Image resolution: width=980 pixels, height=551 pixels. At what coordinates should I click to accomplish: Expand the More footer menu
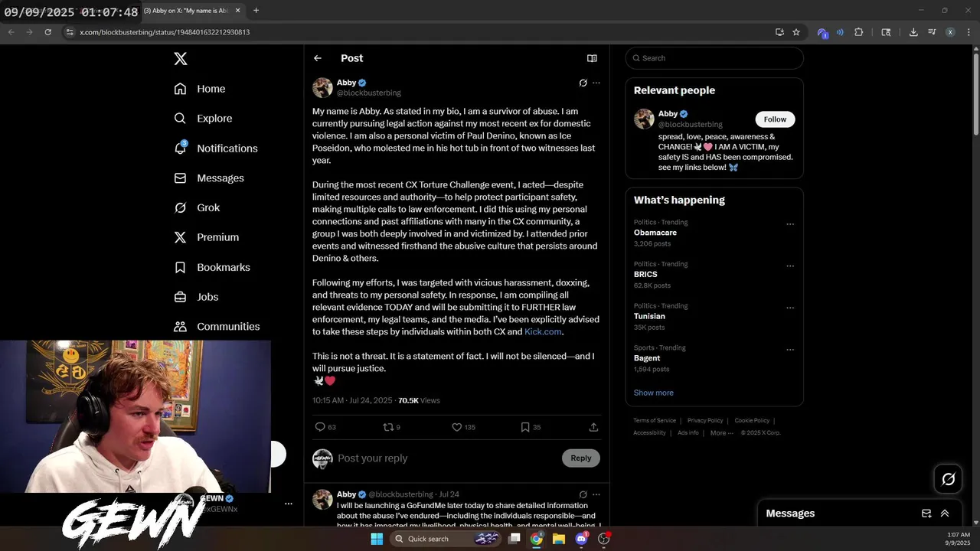721,432
